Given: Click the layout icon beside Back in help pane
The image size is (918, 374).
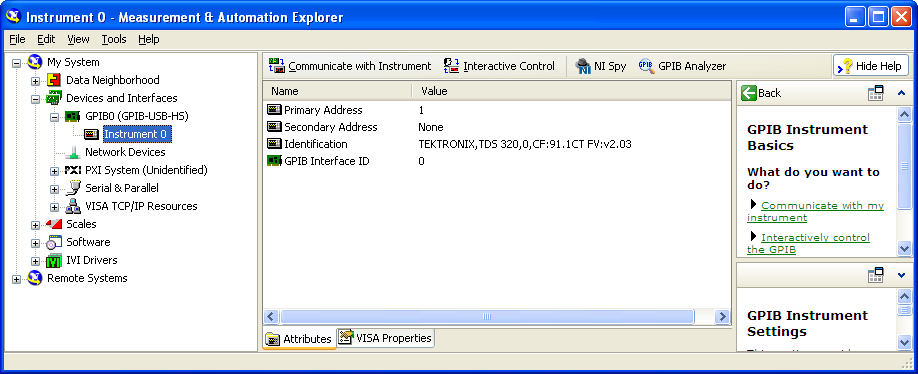Looking at the screenshot, I should point(875,93).
